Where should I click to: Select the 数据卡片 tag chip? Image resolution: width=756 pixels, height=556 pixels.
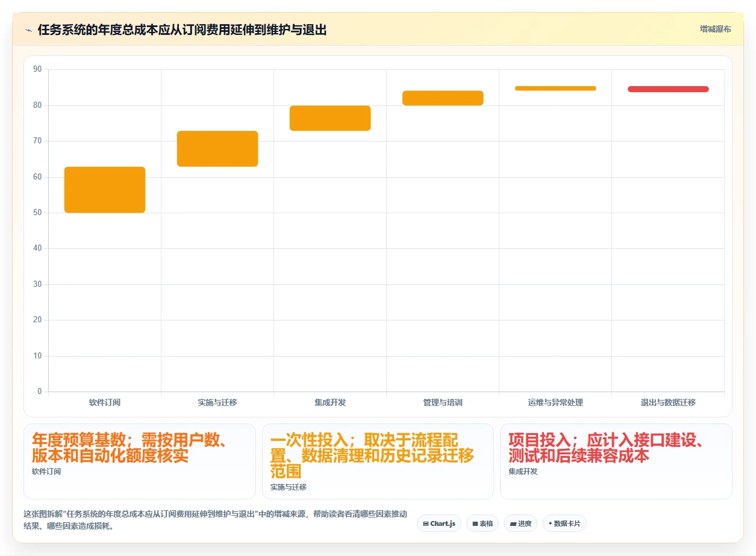coord(564,523)
